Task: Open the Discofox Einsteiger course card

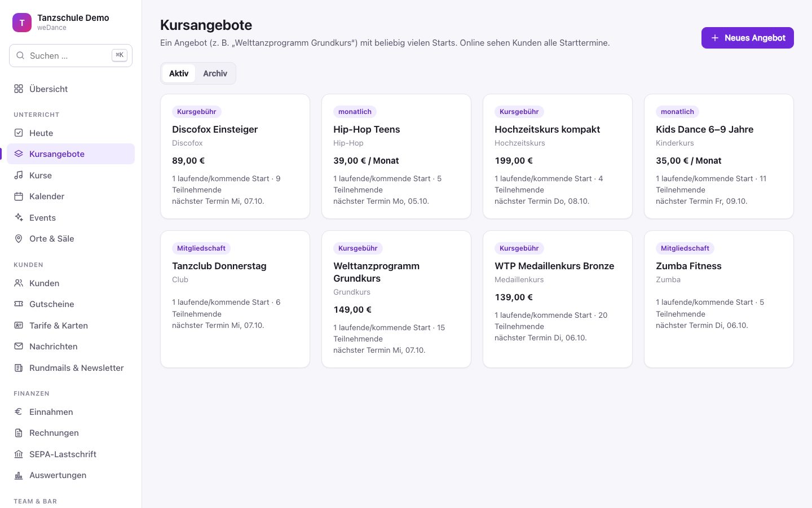Action: (x=235, y=156)
